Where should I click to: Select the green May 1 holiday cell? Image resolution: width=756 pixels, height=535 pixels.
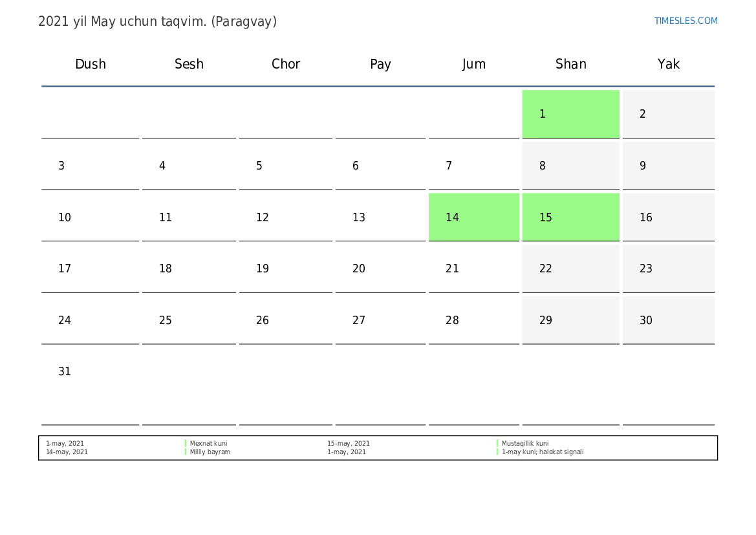(x=570, y=114)
